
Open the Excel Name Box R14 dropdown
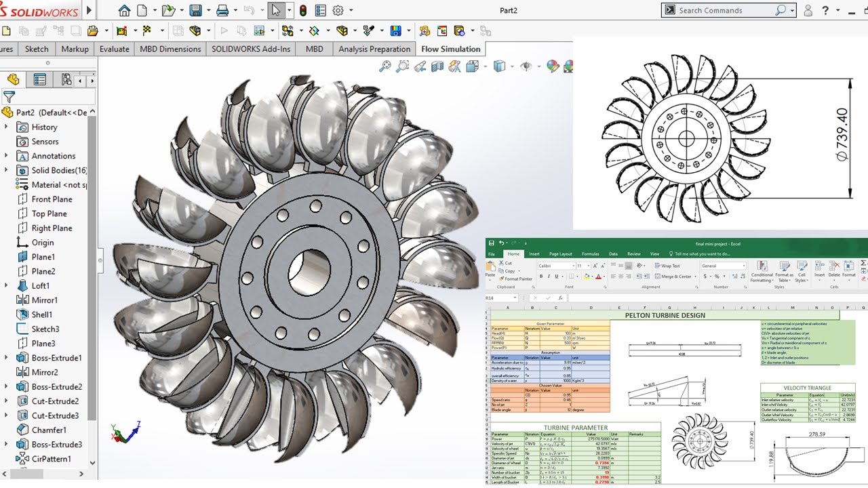515,298
